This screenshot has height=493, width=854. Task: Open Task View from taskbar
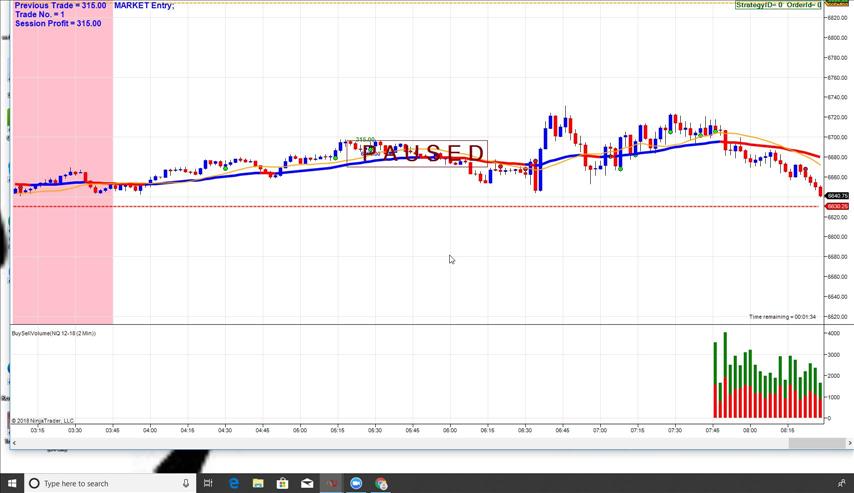(x=208, y=483)
